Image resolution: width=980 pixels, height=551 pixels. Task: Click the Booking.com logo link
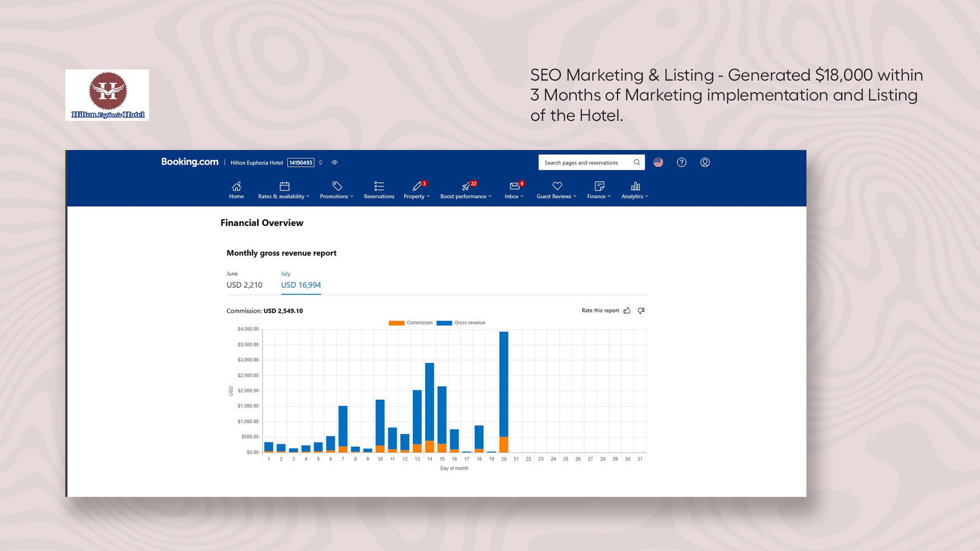pyautogui.click(x=190, y=162)
